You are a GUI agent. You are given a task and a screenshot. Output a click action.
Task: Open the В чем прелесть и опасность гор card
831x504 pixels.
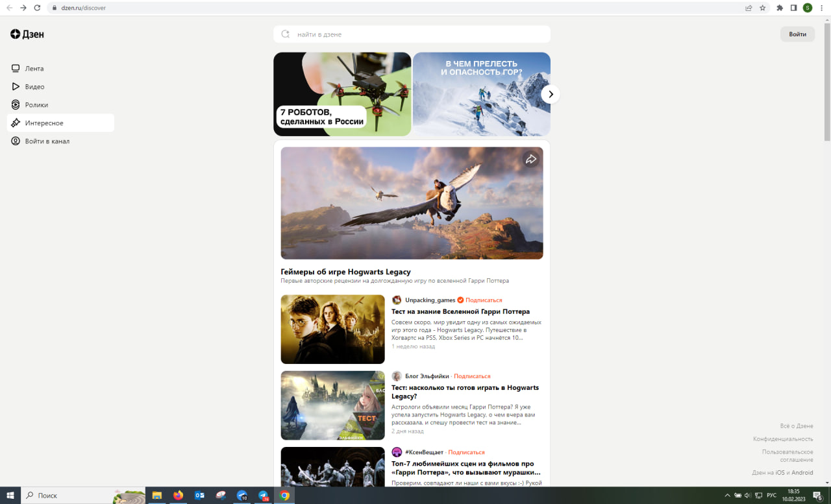(x=481, y=94)
